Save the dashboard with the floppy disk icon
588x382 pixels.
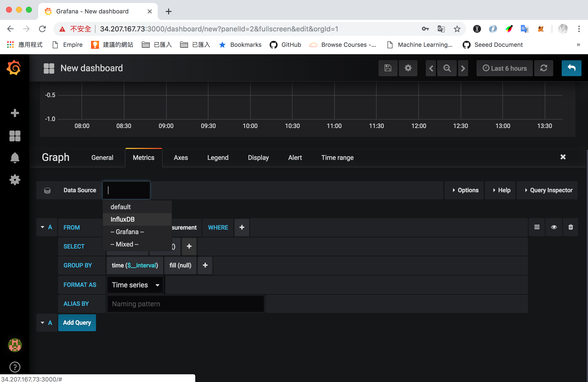[x=388, y=68]
